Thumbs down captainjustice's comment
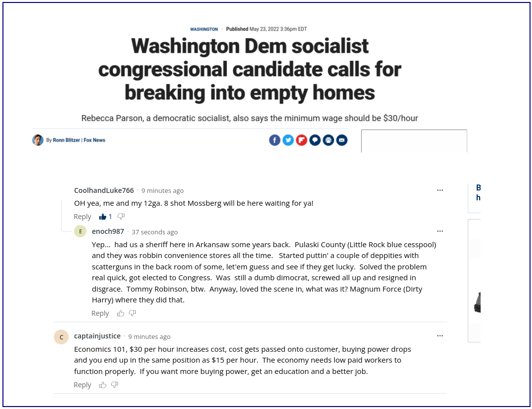Image resolution: width=532 pixels, height=409 pixels. tap(115, 385)
